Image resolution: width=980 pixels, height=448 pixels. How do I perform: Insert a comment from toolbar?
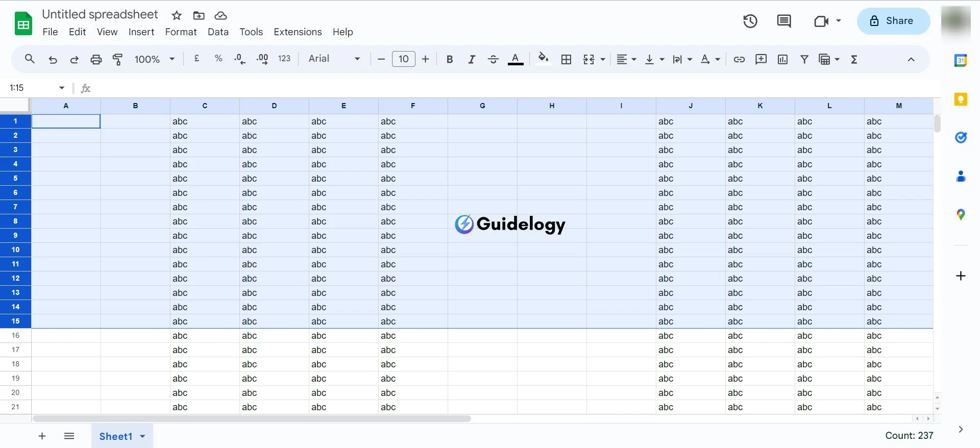761,59
